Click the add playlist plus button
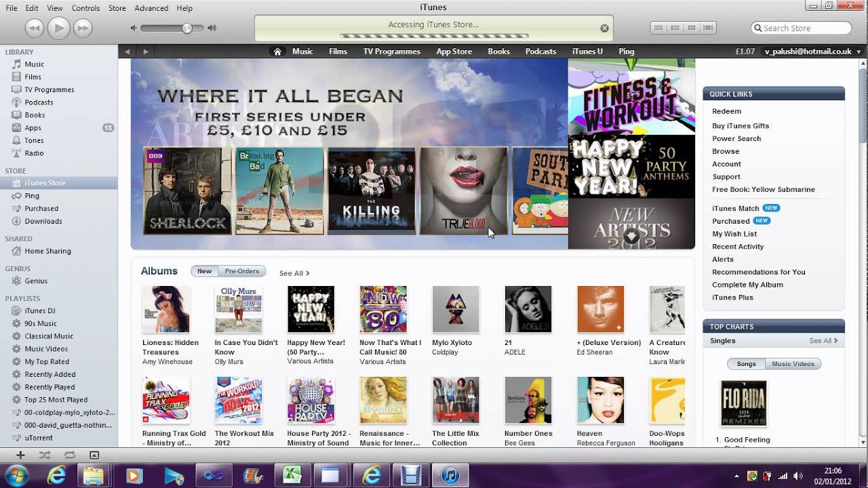This screenshot has width=868, height=488. tap(20, 455)
